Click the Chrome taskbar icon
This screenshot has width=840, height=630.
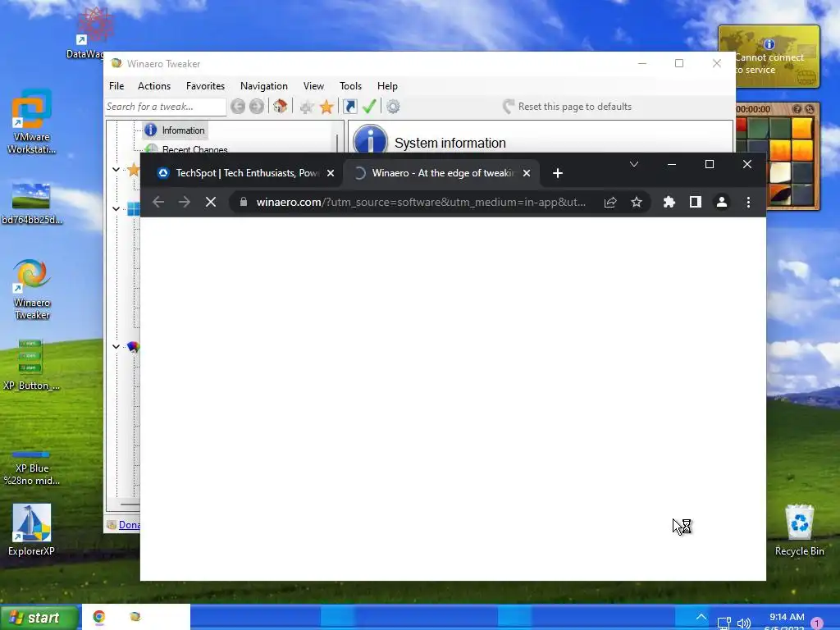pos(99,617)
